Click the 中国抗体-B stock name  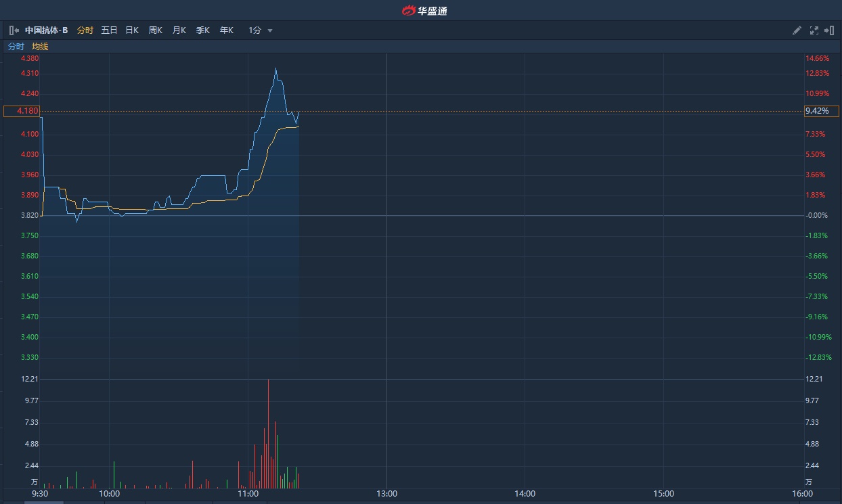tap(47, 30)
